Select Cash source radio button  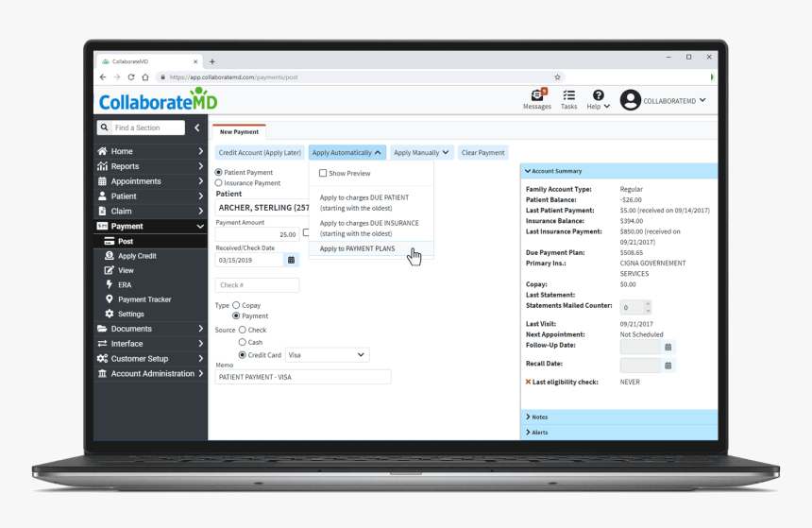(243, 342)
